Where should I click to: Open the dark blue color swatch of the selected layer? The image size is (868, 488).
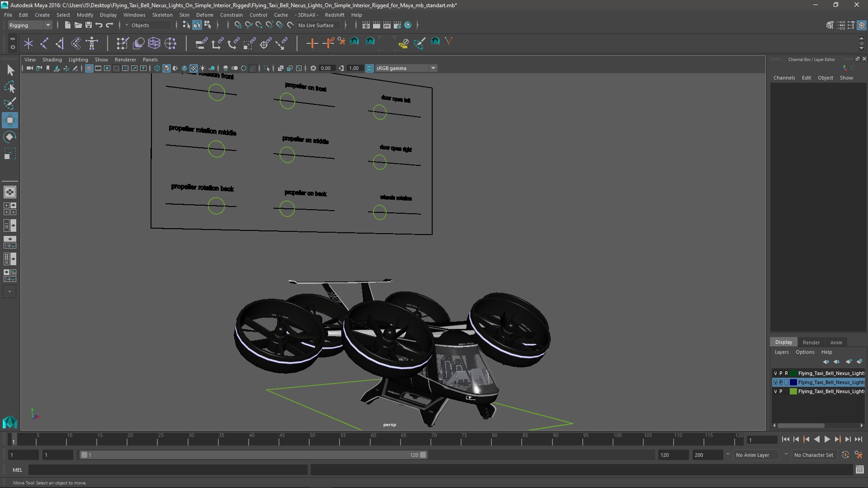(x=793, y=382)
